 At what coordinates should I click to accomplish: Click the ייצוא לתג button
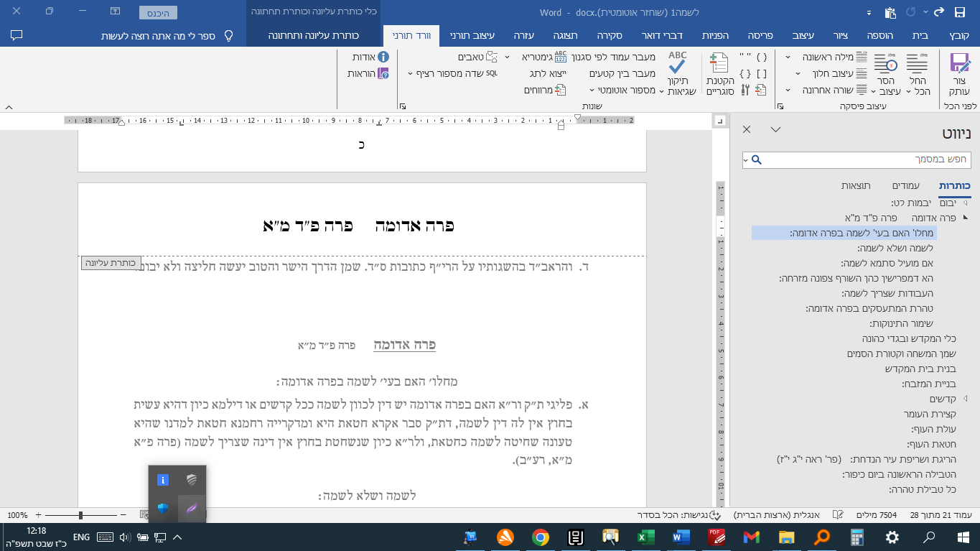pos(549,73)
